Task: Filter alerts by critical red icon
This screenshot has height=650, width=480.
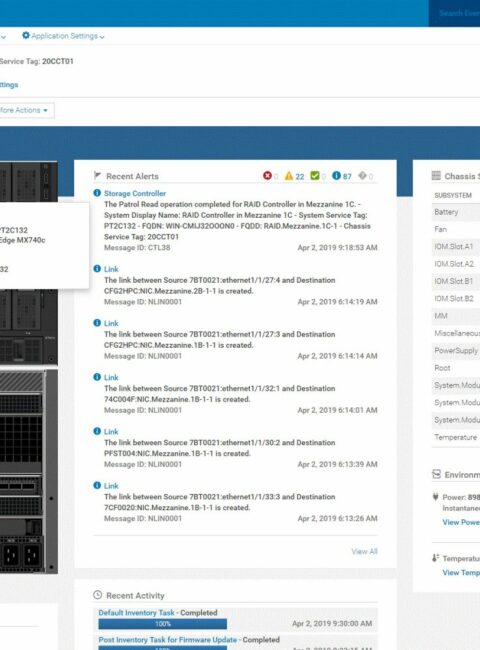Action: (267, 176)
